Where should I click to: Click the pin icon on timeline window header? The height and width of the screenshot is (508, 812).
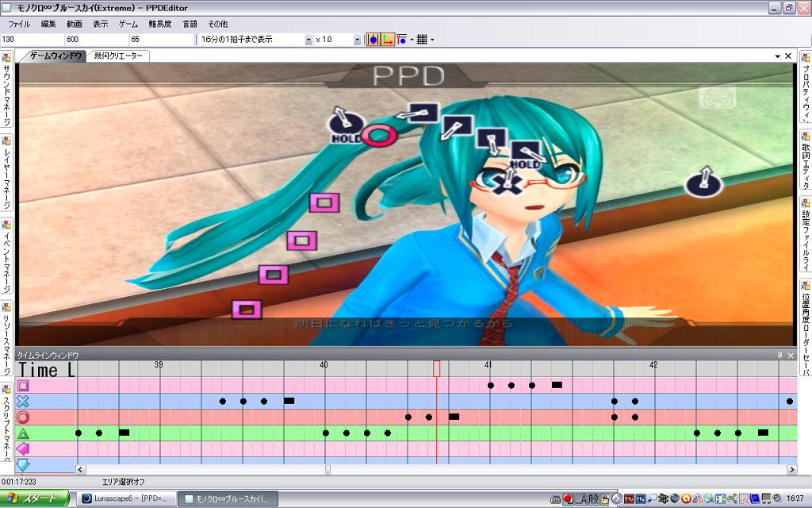(779, 356)
